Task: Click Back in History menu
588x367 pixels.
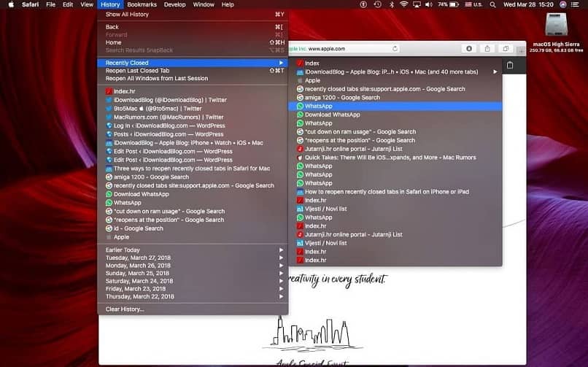Action: [x=193, y=27]
